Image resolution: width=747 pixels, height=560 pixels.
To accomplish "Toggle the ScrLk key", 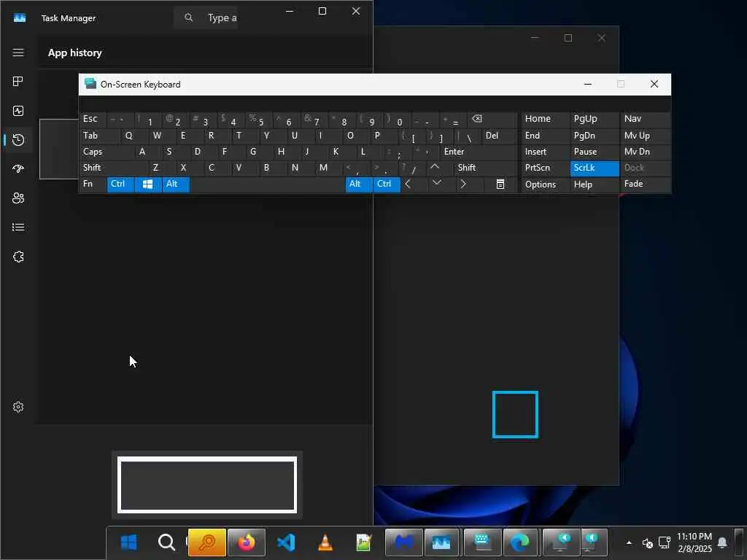I will pos(595,168).
